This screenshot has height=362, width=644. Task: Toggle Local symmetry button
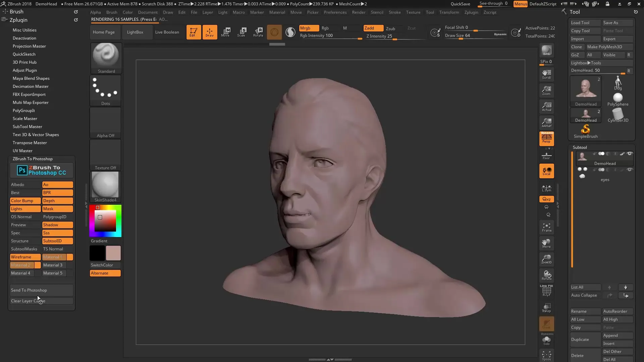[546, 171]
